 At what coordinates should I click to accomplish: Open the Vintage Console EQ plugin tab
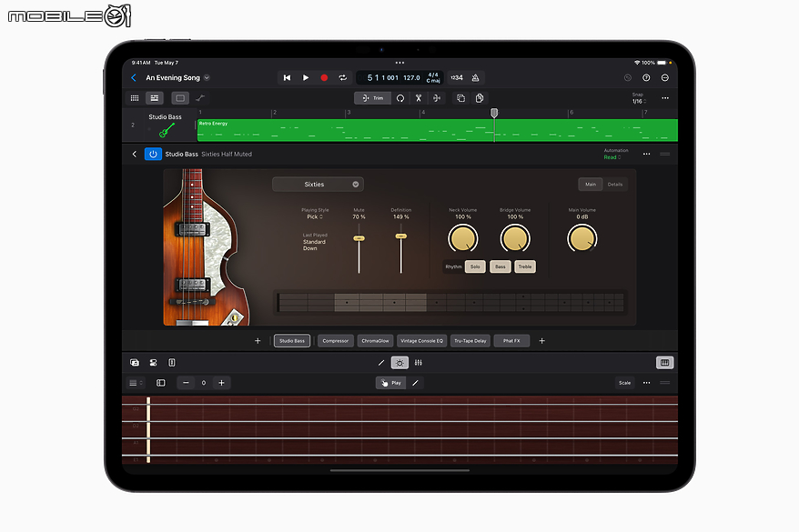(x=421, y=341)
